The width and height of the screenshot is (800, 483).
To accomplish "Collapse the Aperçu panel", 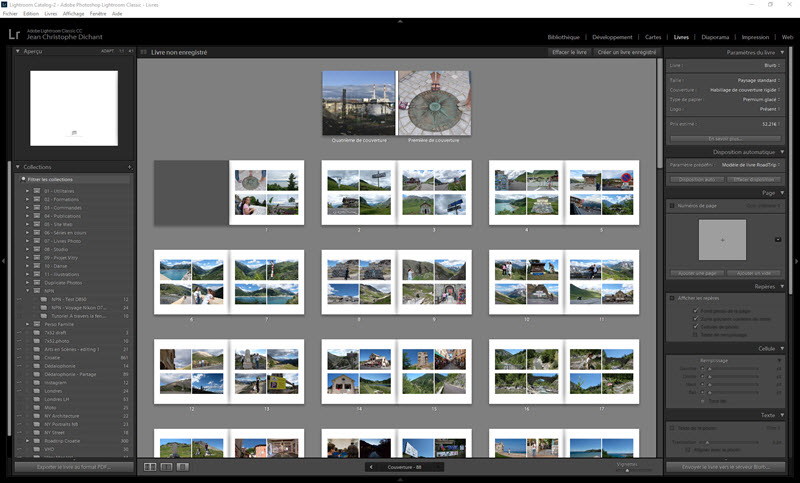I will pos(18,51).
